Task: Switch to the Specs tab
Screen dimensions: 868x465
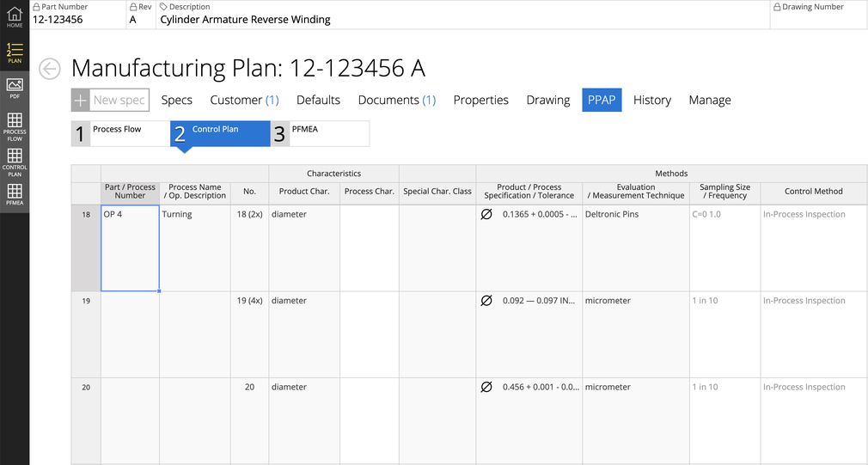Action: coord(176,100)
